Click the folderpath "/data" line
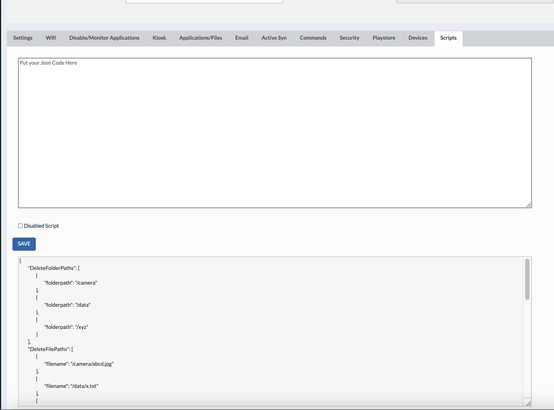This screenshot has height=410, width=554. (x=67, y=305)
